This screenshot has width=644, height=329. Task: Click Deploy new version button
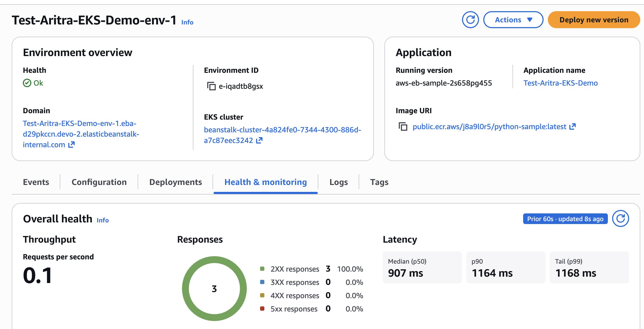click(594, 20)
